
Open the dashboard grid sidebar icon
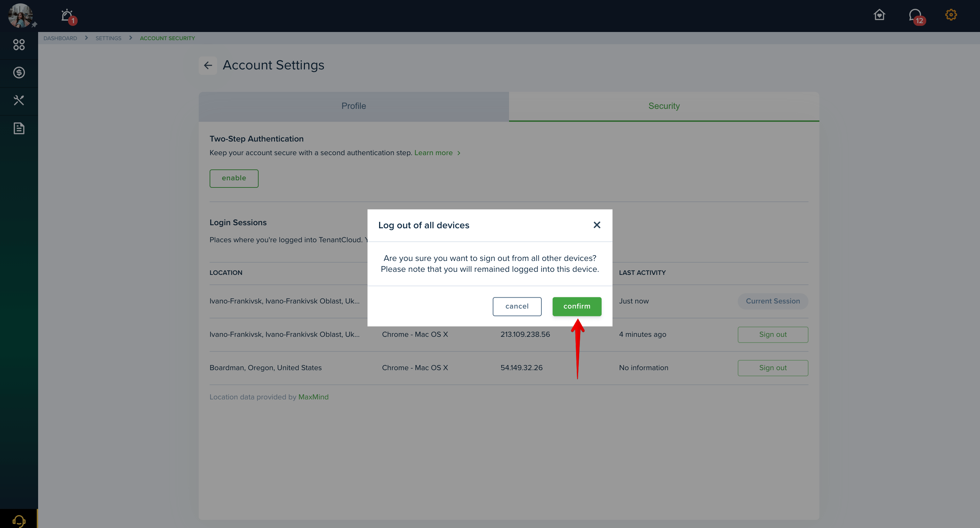[x=19, y=45]
